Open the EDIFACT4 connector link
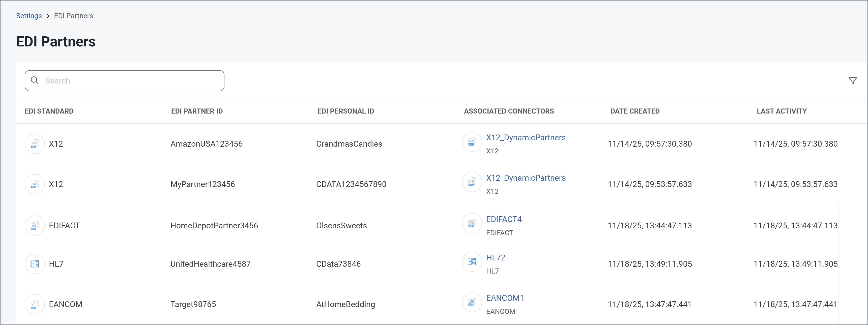This screenshot has height=325, width=868. click(x=503, y=220)
